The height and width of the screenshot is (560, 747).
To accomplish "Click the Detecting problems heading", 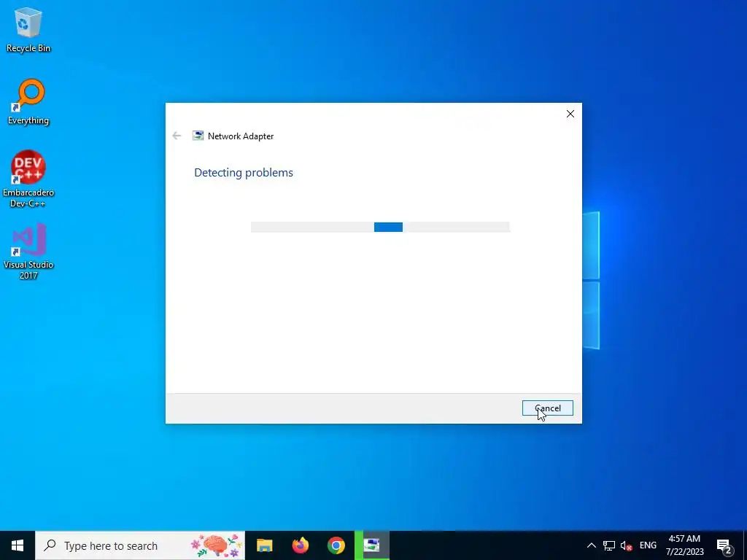I will click(244, 172).
